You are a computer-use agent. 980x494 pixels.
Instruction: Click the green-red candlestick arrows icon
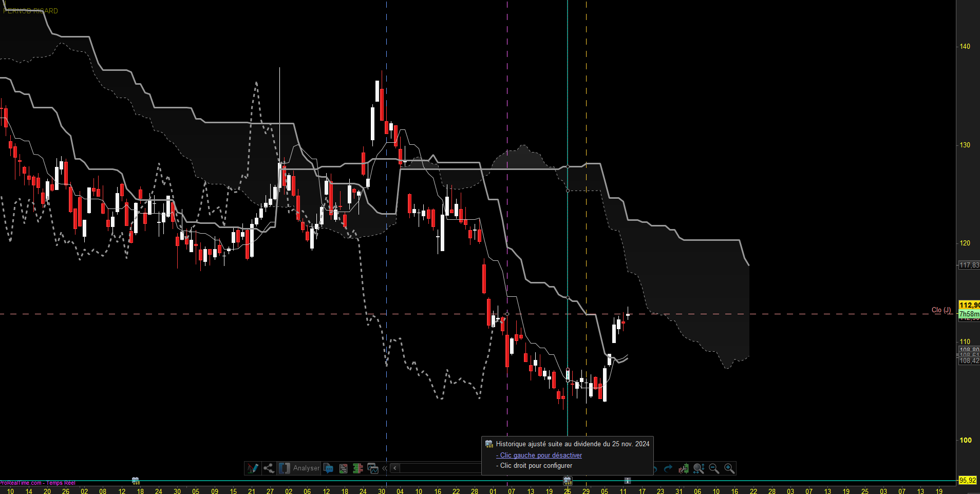click(x=684, y=468)
